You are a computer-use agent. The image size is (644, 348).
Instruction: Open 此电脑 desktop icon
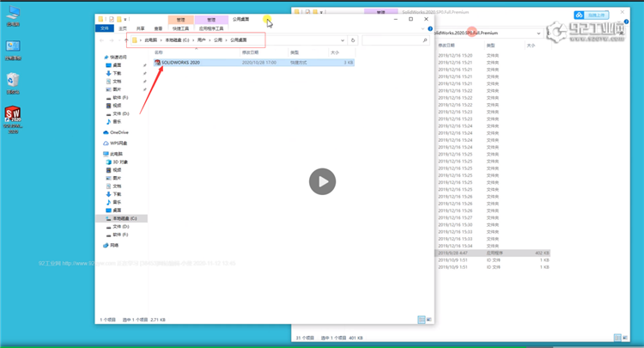(13, 15)
